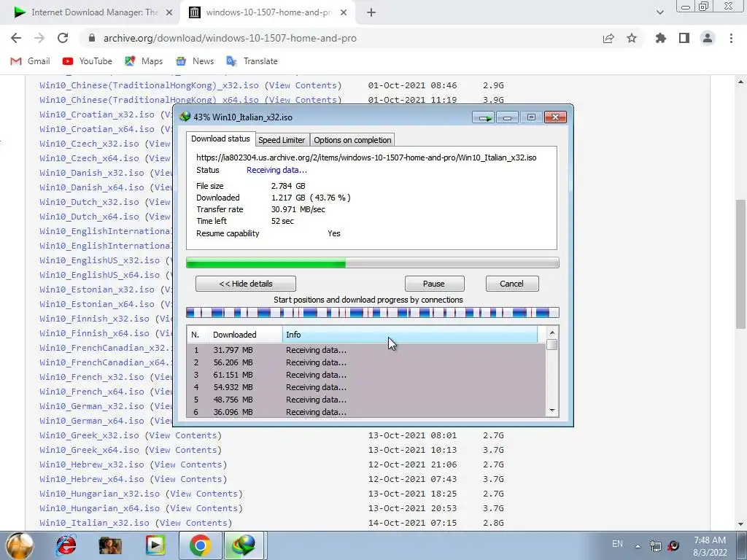The image size is (747, 560).
Task: Toggle the Chrome side panel icon
Action: tap(684, 38)
